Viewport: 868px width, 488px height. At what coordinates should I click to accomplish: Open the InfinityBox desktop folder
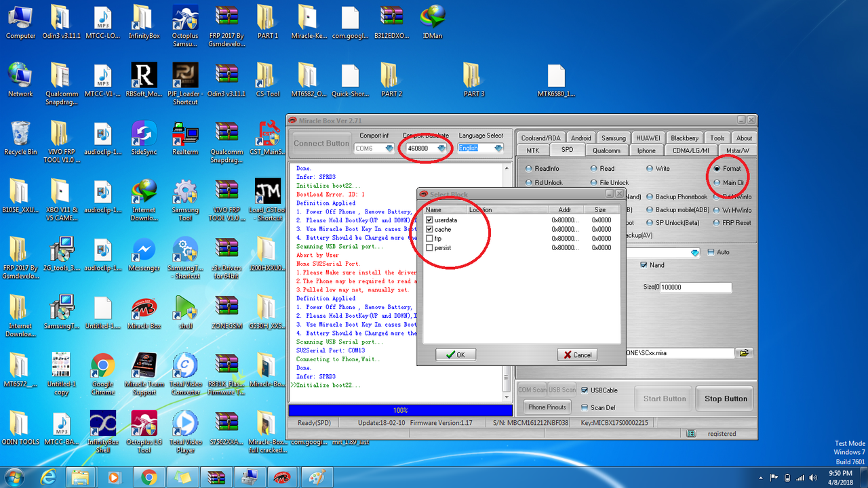point(143,22)
